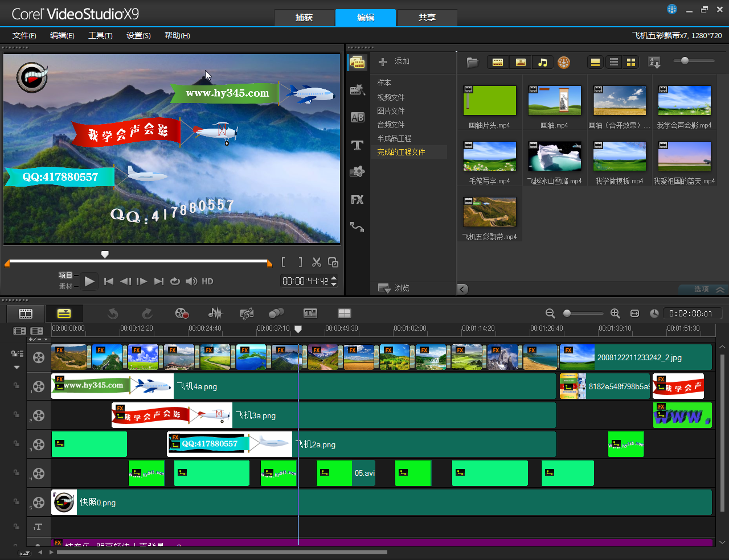Screen dimensions: 729x560
Task: Open the Instant Project panel icon
Action: (x=358, y=89)
